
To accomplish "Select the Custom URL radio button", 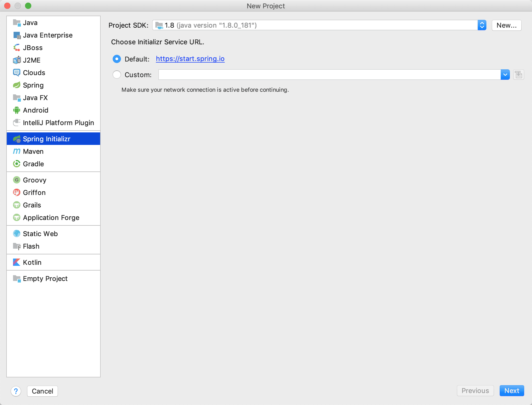I will point(117,75).
